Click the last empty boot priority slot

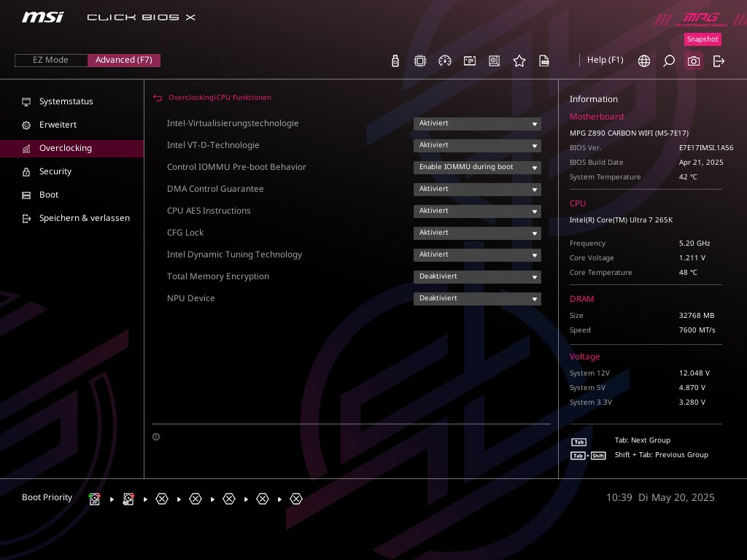pyautogui.click(x=296, y=499)
